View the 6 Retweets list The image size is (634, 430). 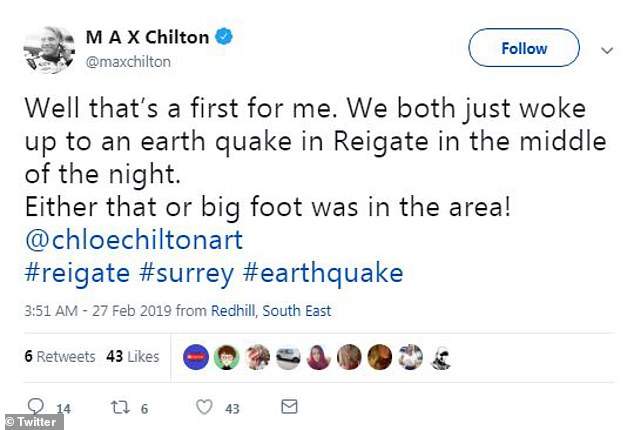click(59, 356)
